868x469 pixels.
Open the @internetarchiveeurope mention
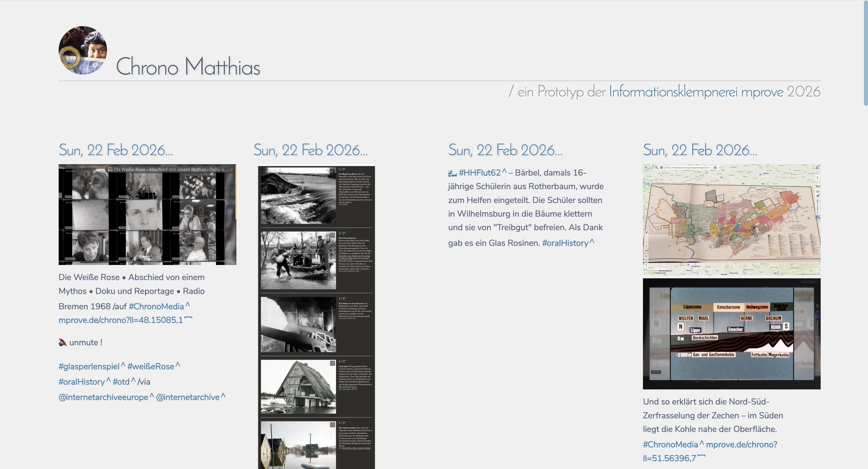(106, 397)
